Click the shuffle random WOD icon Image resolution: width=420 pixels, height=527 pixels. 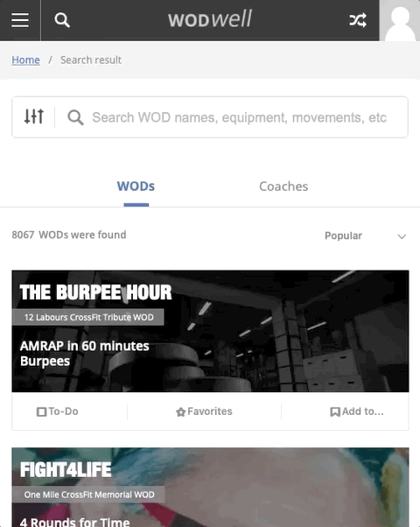pyautogui.click(x=358, y=20)
